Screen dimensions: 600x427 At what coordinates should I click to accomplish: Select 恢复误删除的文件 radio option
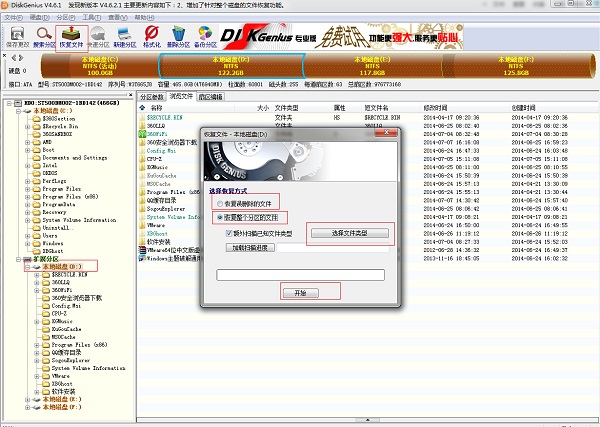pyautogui.click(x=220, y=203)
